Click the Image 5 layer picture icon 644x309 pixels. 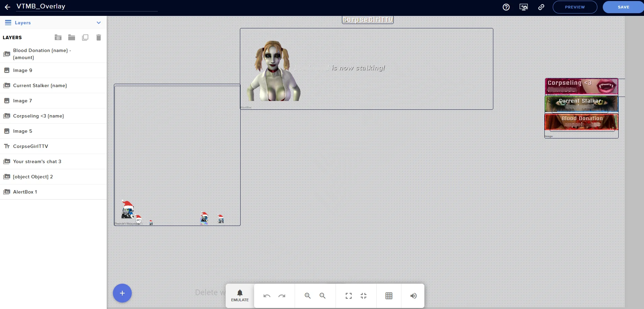pyautogui.click(x=7, y=131)
